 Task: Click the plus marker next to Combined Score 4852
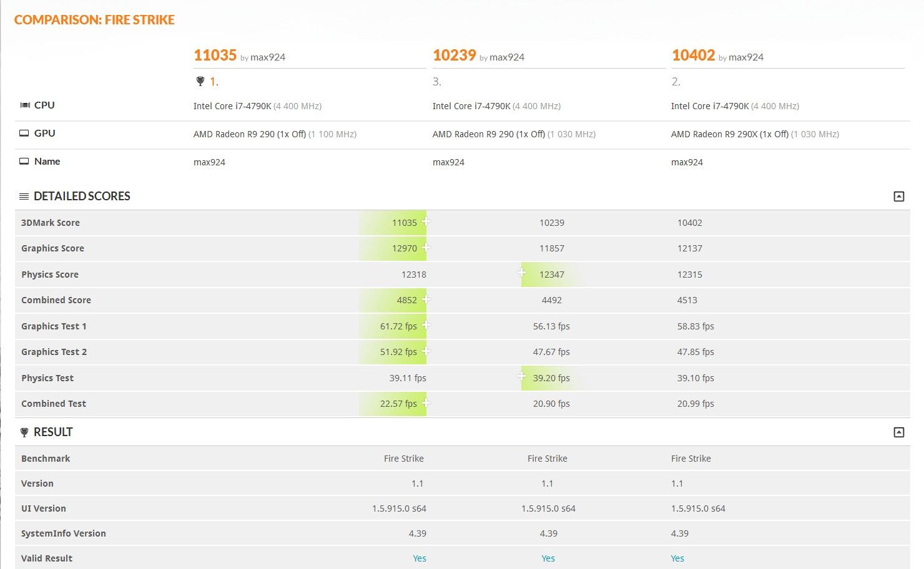(426, 299)
